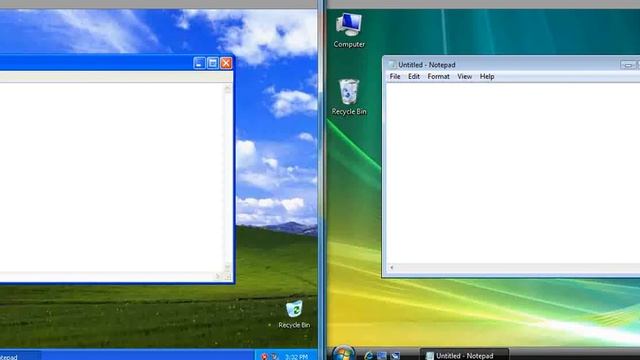The height and width of the screenshot is (360, 640).
Task: Click the left scroll arrow in Vista Notepad
Action: (391, 268)
